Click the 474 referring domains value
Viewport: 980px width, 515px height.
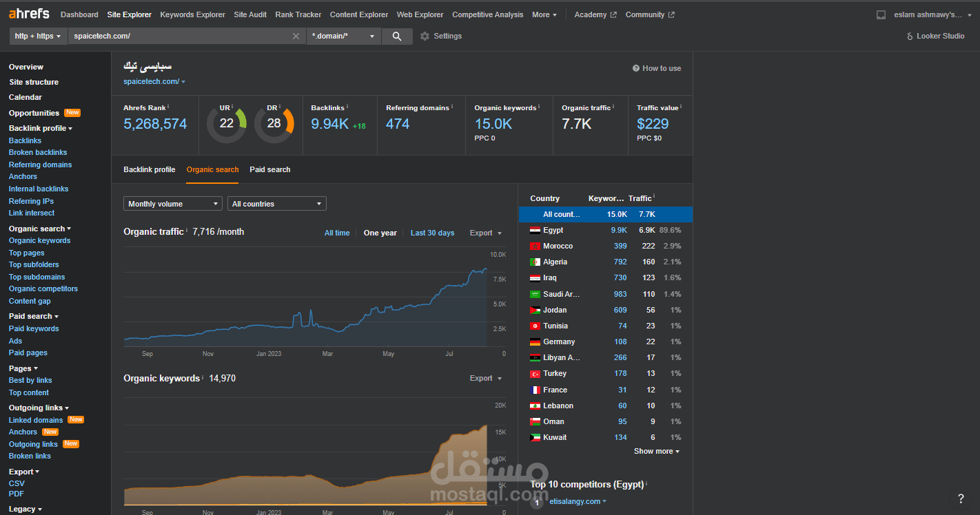(398, 124)
